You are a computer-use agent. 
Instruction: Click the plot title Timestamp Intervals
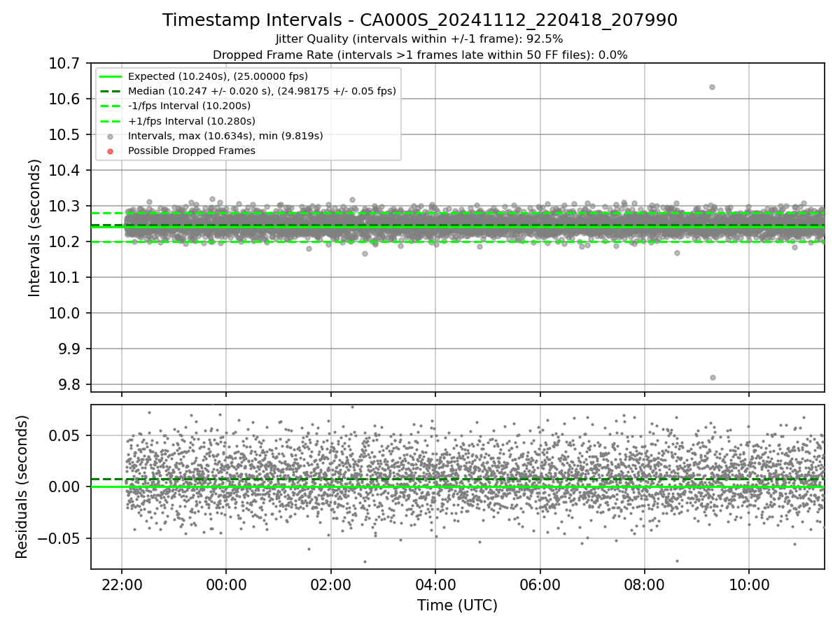coord(420,20)
